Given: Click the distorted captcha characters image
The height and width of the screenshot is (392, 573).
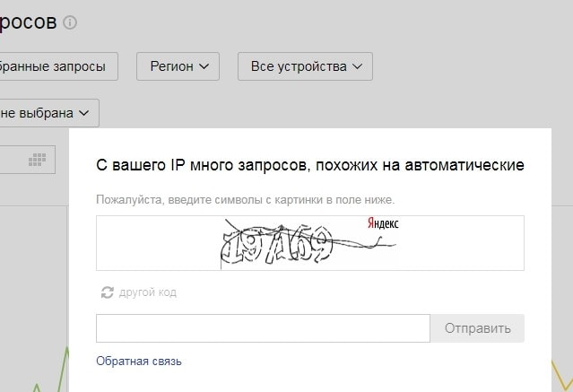Looking at the screenshot, I should pyautogui.click(x=310, y=243).
